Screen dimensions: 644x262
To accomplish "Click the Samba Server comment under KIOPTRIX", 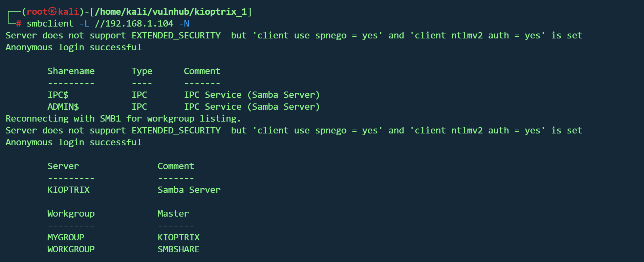I will [x=189, y=190].
